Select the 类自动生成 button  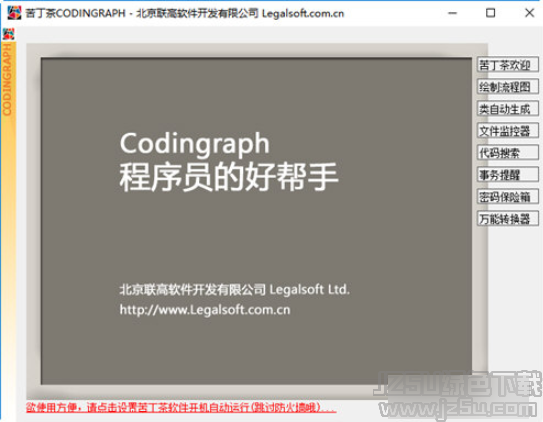point(508,109)
